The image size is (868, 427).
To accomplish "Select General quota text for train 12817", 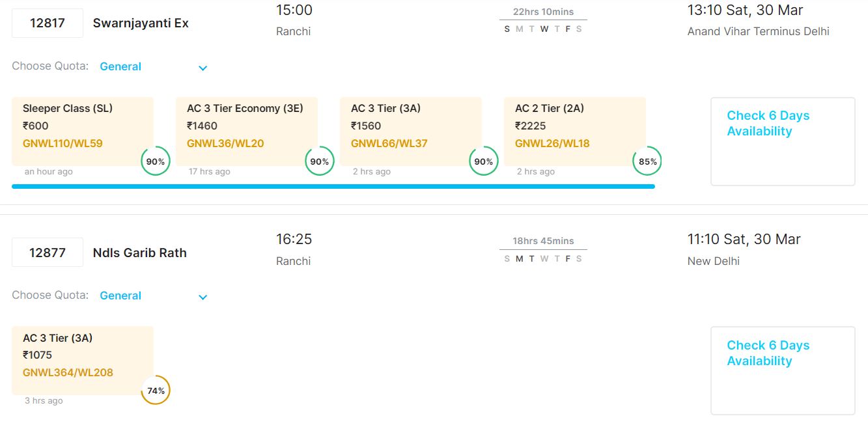I will (x=120, y=66).
